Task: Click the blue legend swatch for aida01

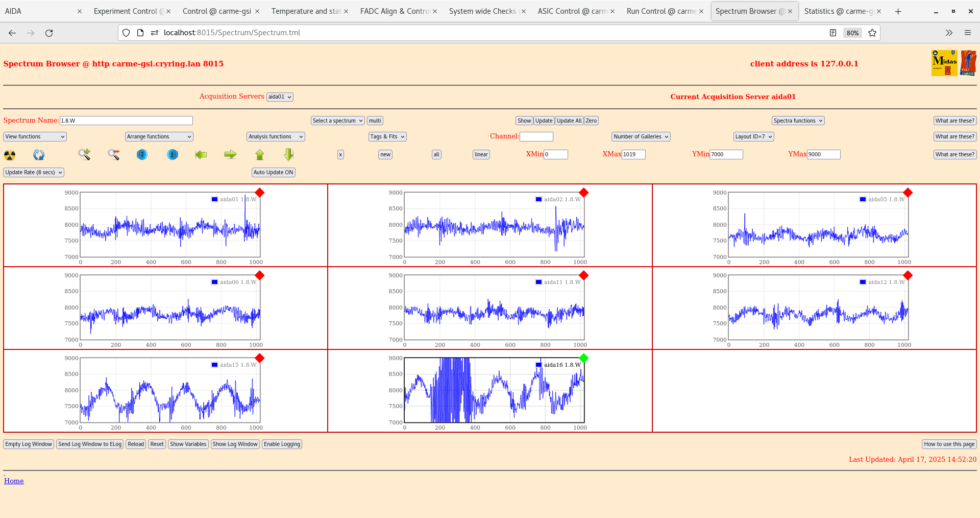Action: pos(215,199)
